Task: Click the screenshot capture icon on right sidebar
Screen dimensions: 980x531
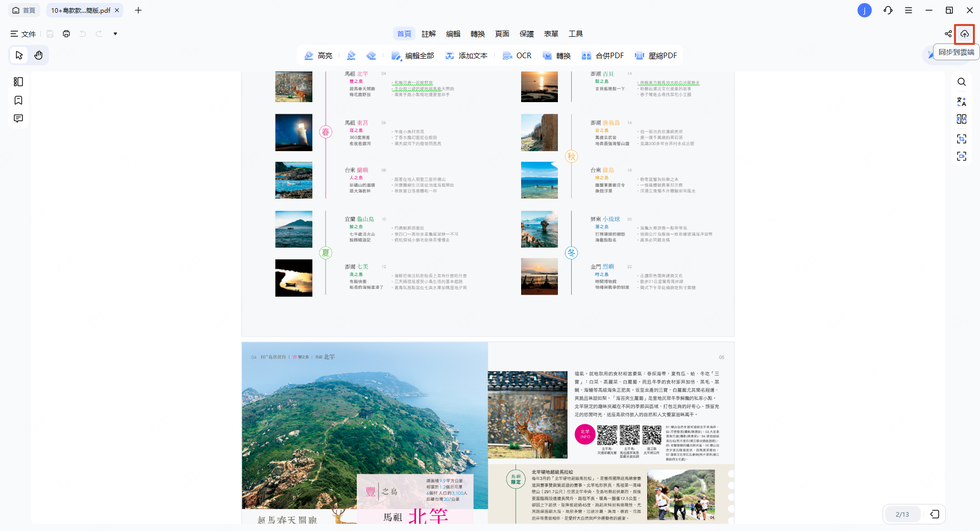Action: 962,139
